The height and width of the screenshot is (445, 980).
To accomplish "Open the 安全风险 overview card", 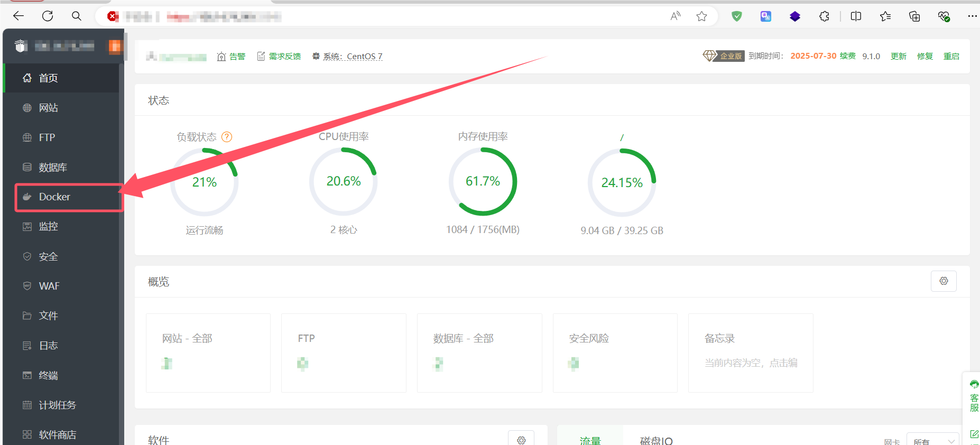I will pos(615,353).
